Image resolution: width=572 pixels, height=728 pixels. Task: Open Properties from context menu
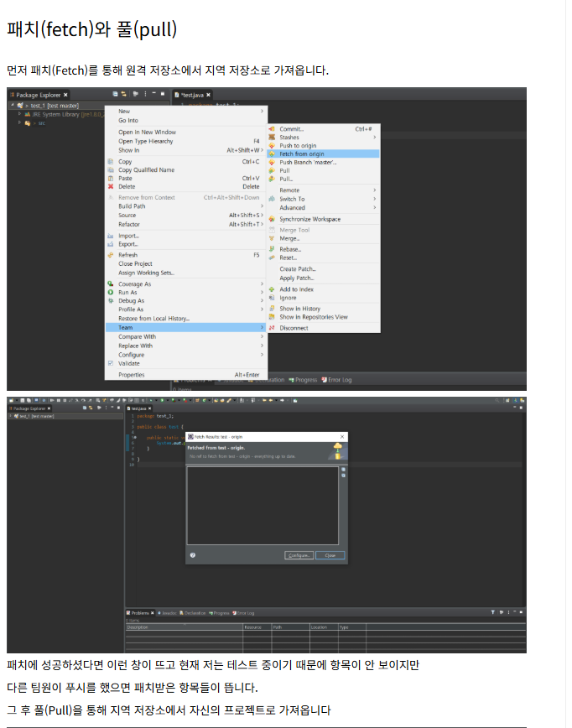[x=132, y=375]
